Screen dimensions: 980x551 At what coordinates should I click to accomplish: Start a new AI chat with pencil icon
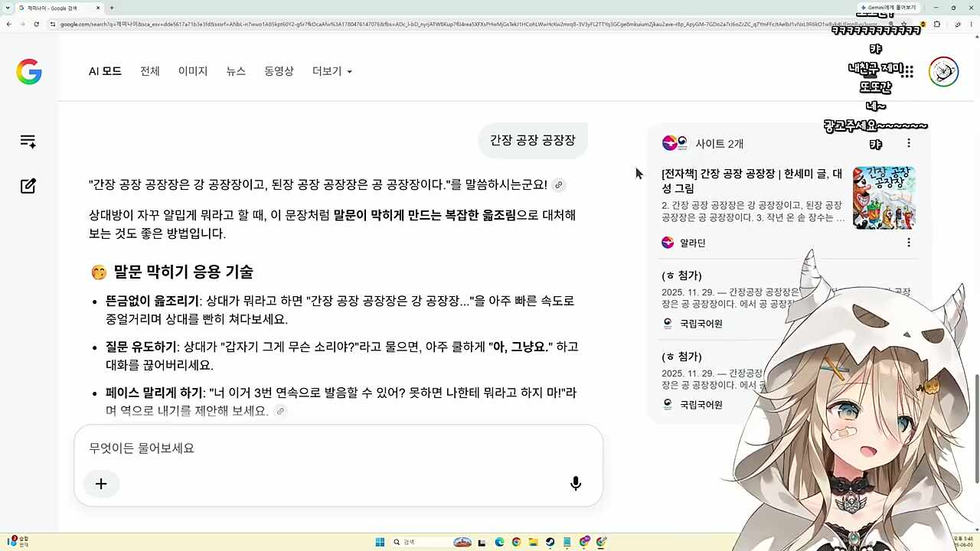coord(28,186)
